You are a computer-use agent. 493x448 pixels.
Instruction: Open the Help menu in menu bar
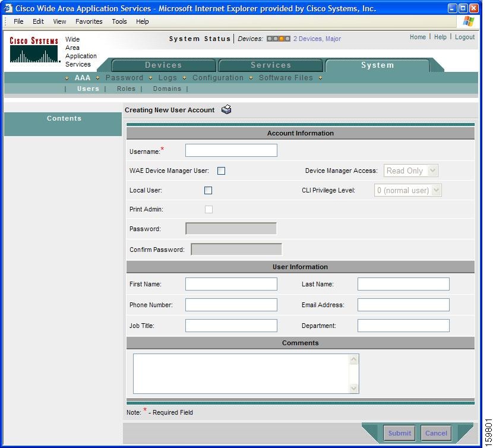click(x=143, y=21)
